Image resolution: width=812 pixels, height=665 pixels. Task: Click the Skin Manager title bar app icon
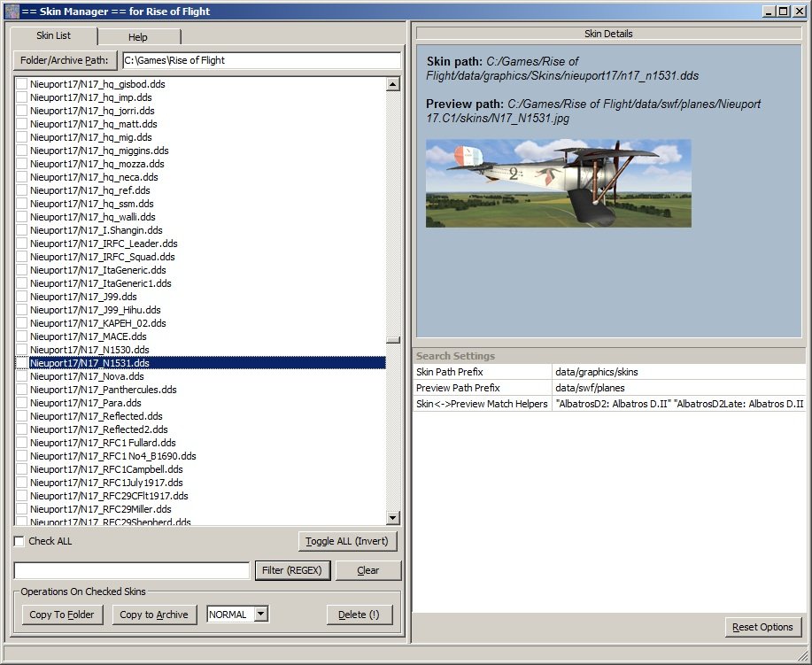coord(12,11)
